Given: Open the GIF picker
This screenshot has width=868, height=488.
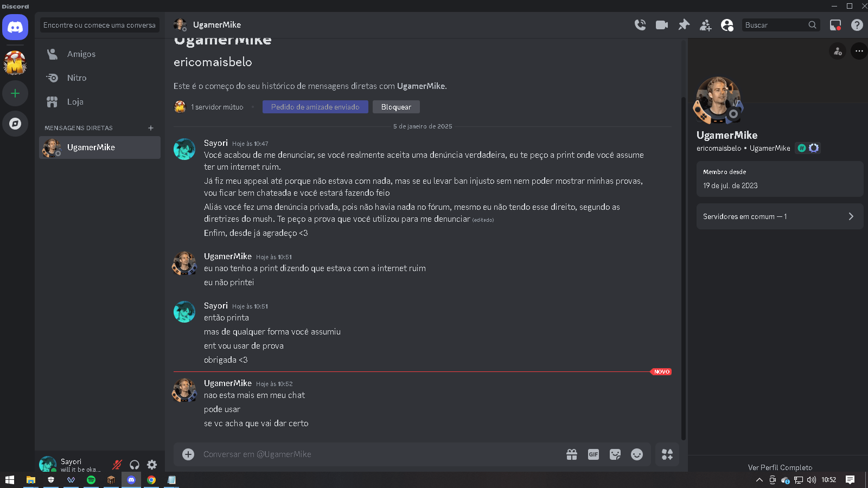Looking at the screenshot, I should [x=593, y=454].
